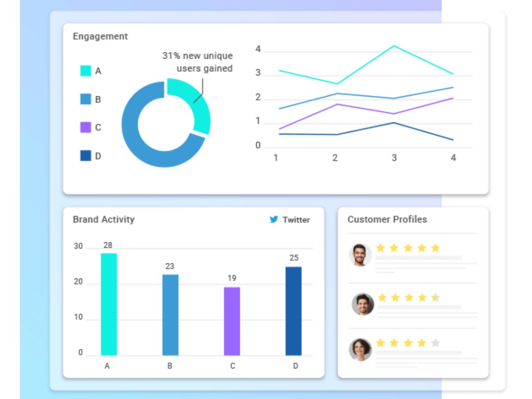The width and height of the screenshot is (532, 399).
Task: Click the purple legend swatch for C
Action: (x=86, y=128)
